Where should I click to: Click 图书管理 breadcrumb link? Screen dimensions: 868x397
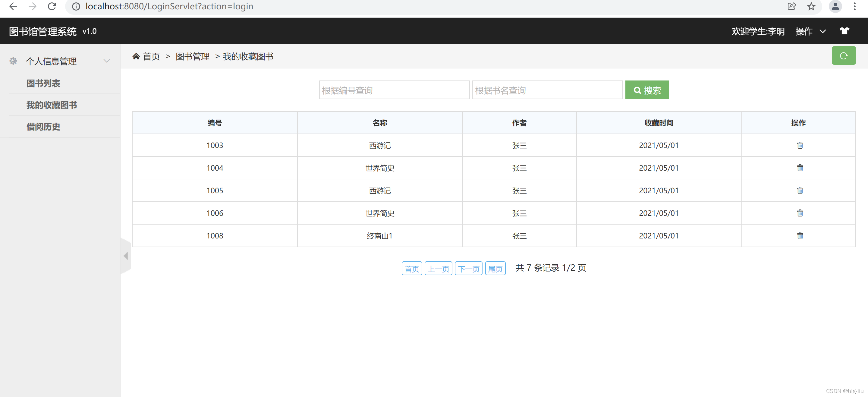193,56
